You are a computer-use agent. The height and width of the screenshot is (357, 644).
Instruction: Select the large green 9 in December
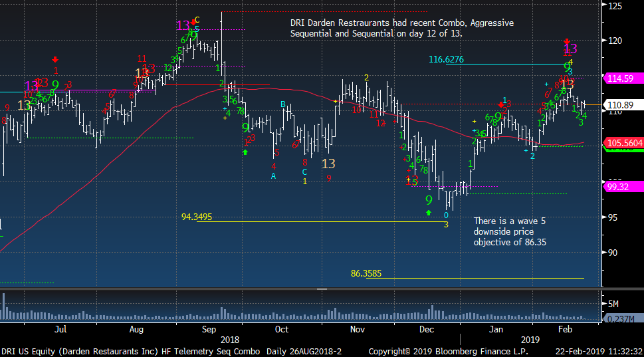click(429, 200)
